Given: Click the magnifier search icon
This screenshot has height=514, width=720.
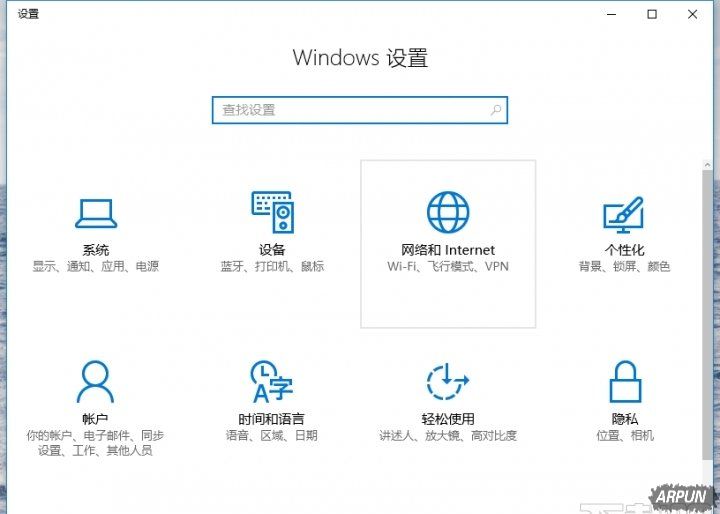Looking at the screenshot, I should (496, 110).
